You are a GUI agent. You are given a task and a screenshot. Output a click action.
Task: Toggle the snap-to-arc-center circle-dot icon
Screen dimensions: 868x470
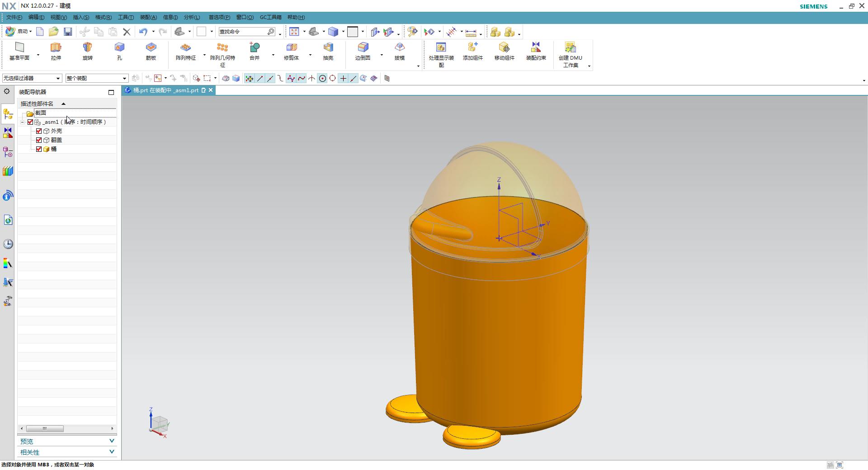[x=322, y=79]
